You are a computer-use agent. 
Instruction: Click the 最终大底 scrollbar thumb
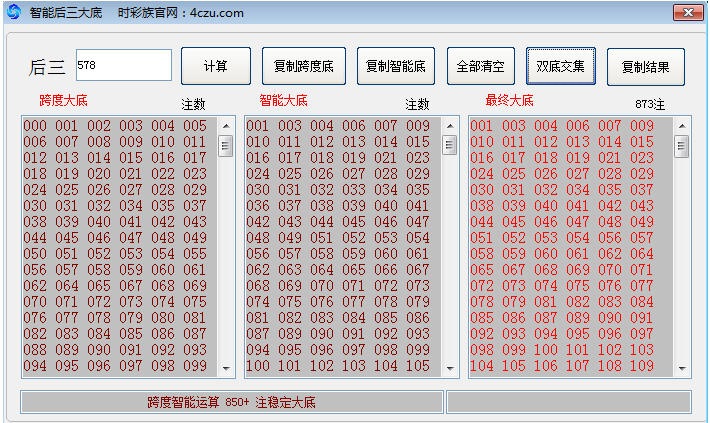682,145
